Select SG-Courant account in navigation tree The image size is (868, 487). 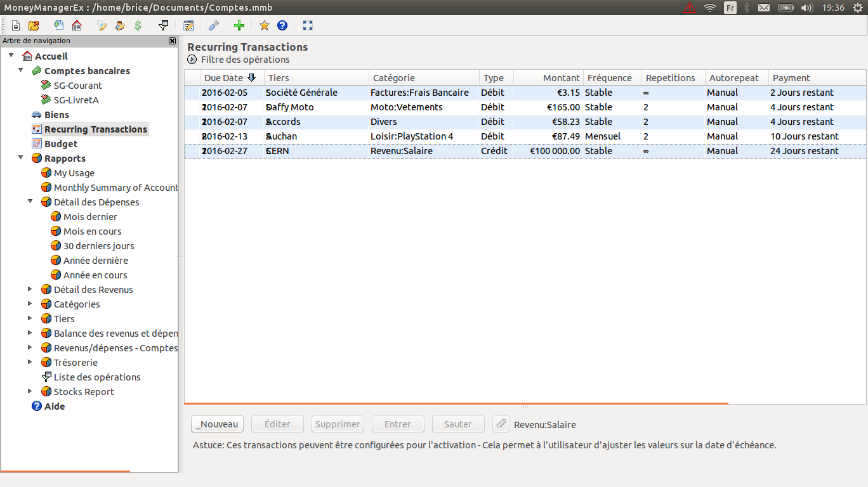pyautogui.click(x=77, y=86)
